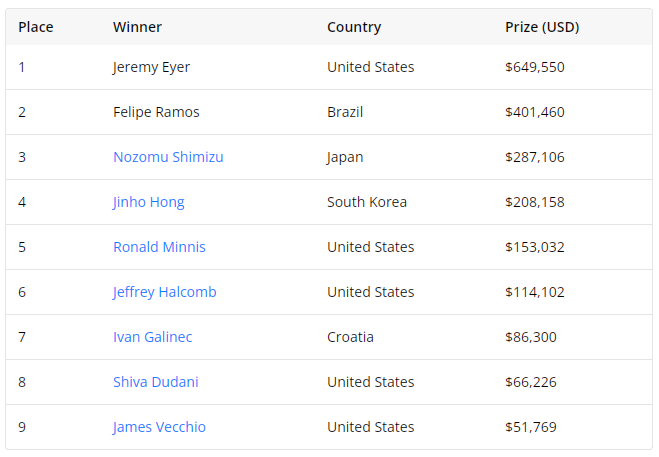Click the Place column header
Screen dimensions: 659x457
pyautogui.click(x=36, y=27)
